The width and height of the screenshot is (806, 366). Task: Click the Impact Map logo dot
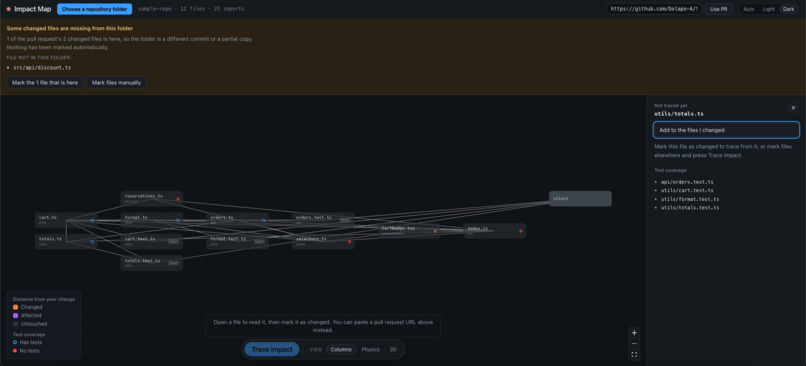point(8,9)
